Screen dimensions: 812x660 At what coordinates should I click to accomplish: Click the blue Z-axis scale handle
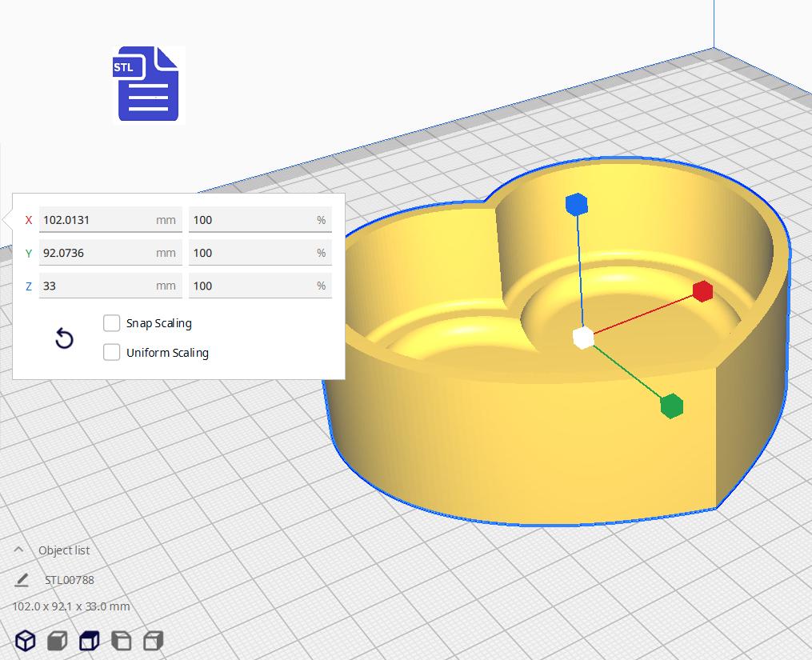click(x=576, y=205)
